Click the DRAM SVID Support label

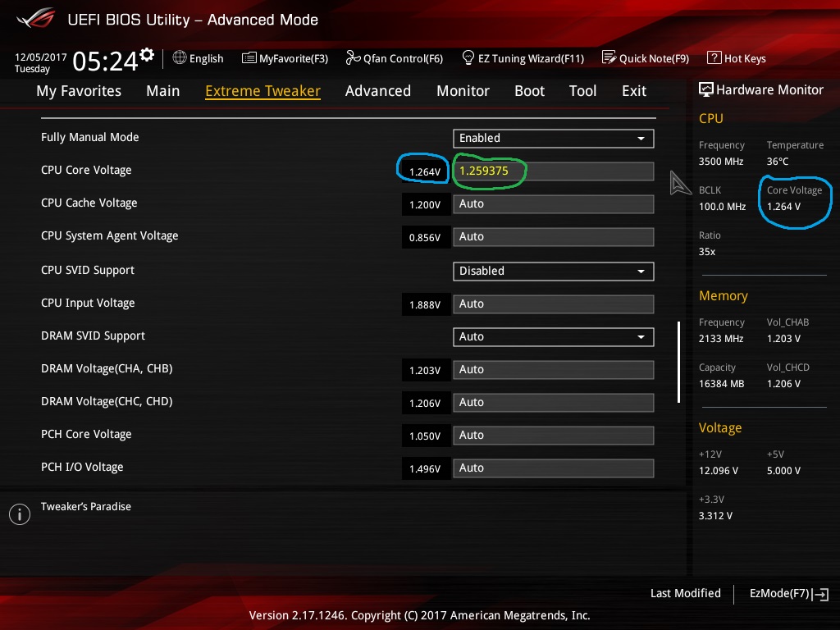click(94, 336)
